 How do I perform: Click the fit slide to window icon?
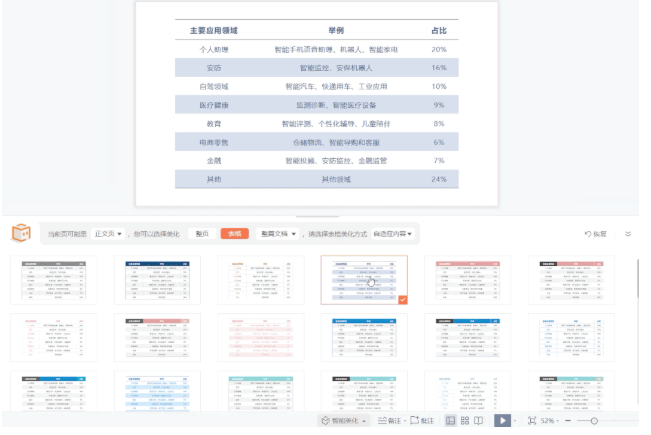pyautogui.click(x=532, y=421)
